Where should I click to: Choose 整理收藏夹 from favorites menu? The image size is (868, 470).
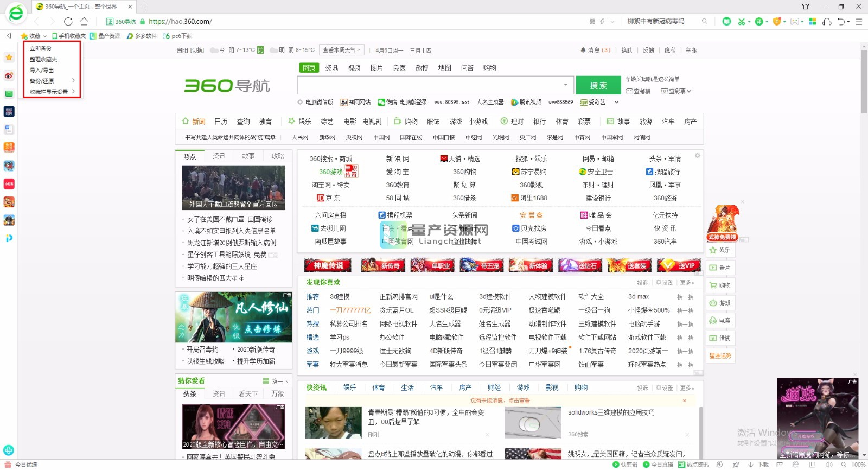[x=43, y=59]
